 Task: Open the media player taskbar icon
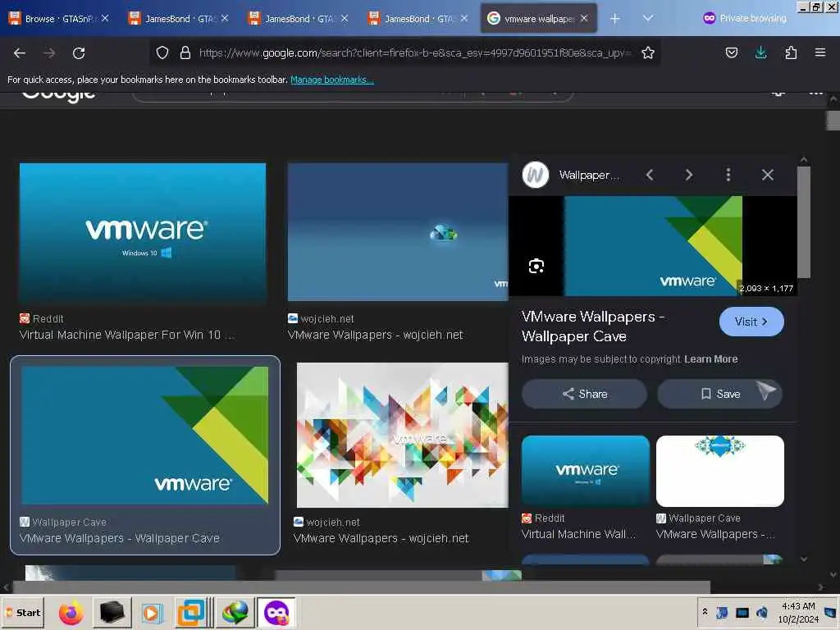pyautogui.click(x=152, y=612)
